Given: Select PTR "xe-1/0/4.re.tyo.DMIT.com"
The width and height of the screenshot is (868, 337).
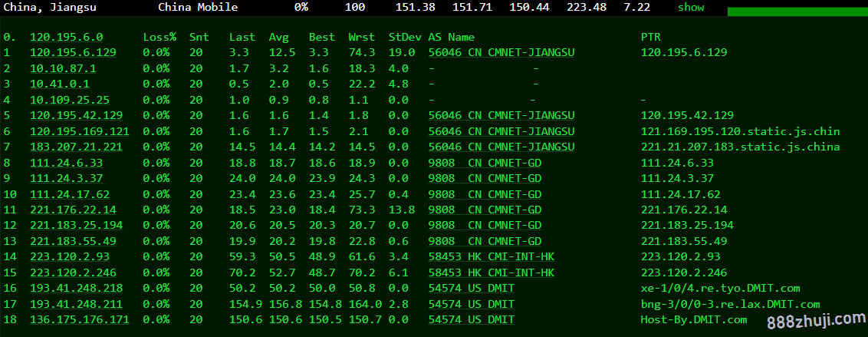Looking at the screenshot, I should pos(721,288).
